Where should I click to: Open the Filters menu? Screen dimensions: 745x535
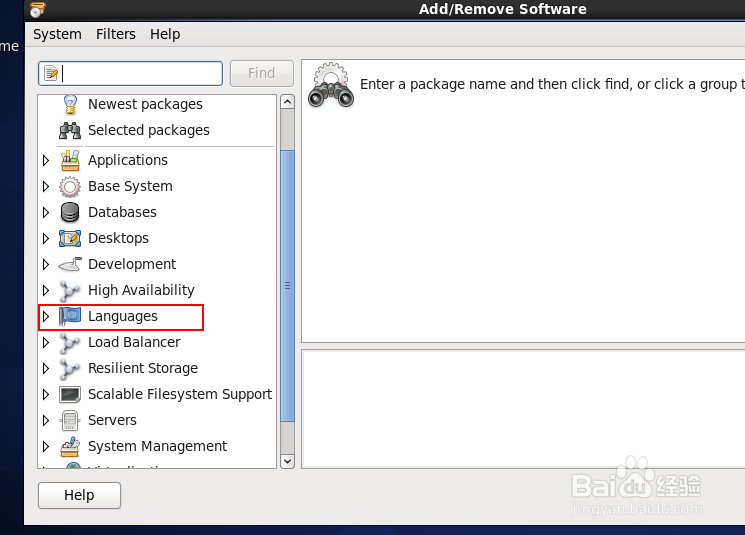point(115,34)
